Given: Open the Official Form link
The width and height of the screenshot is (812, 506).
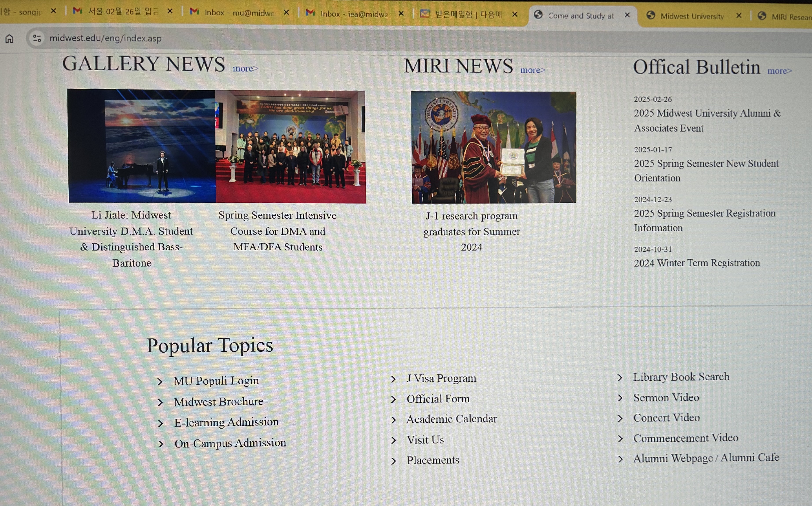Looking at the screenshot, I should tap(438, 399).
